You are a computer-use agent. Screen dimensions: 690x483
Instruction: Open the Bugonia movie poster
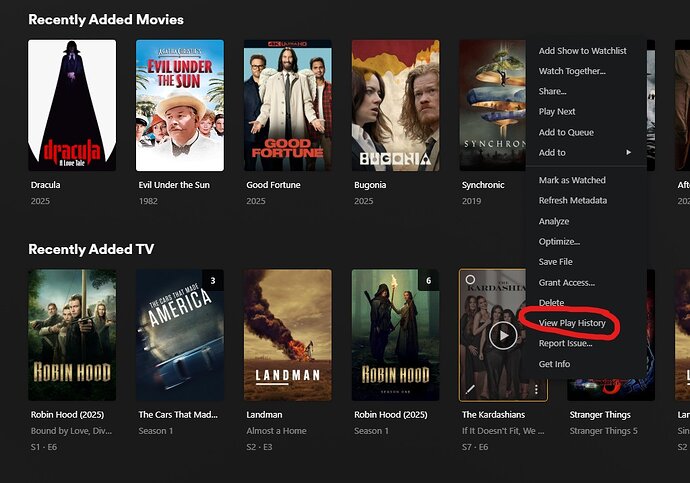pyautogui.click(x=396, y=105)
